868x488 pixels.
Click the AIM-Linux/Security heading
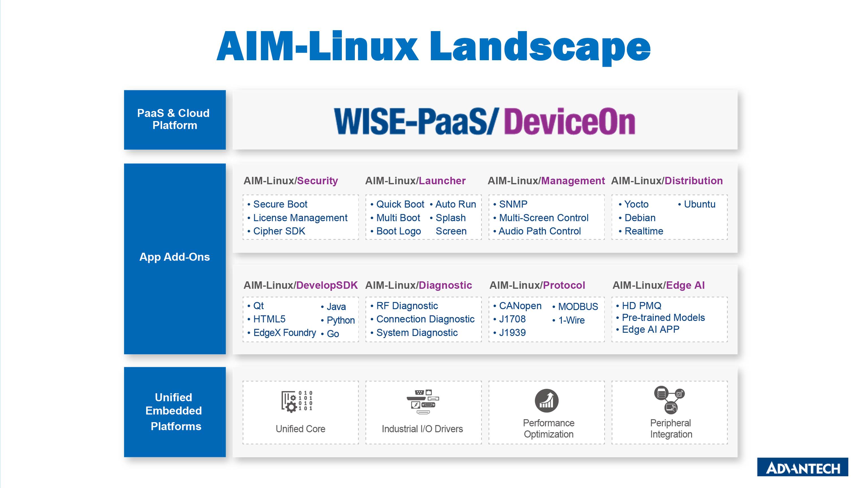(x=291, y=181)
